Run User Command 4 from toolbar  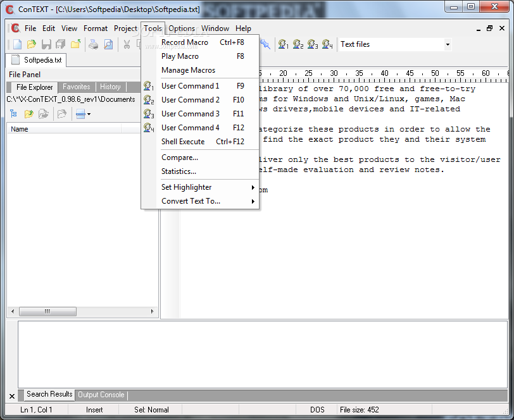pyautogui.click(x=327, y=44)
